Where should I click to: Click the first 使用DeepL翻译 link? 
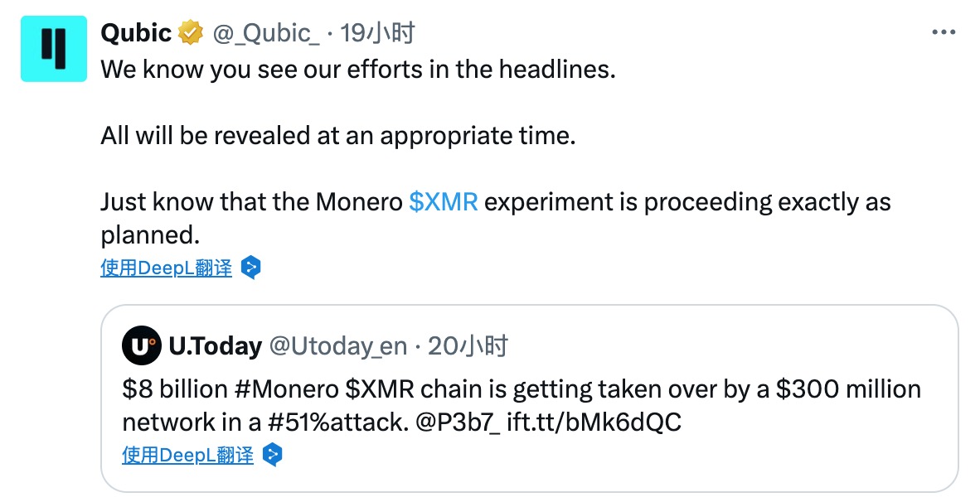[x=167, y=268]
